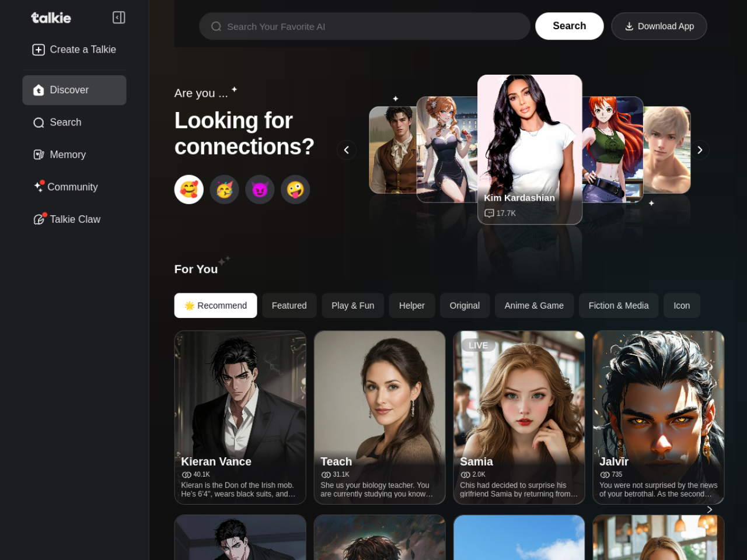Open Create a Talkie

click(x=74, y=50)
